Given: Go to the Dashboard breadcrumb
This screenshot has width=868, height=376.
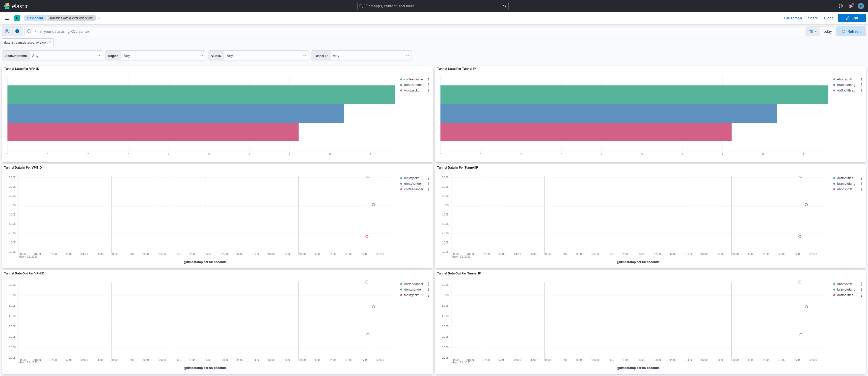Looking at the screenshot, I should [x=35, y=18].
